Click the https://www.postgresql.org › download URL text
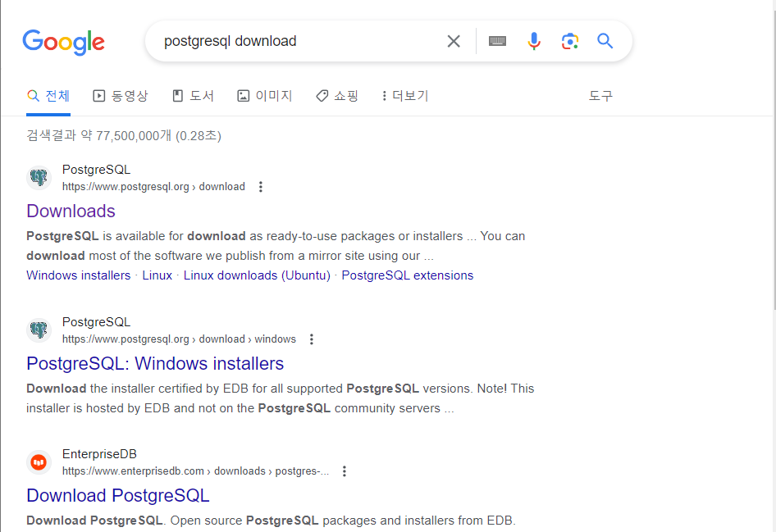Screen dimensions: 776x532 [x=153, y=187]
